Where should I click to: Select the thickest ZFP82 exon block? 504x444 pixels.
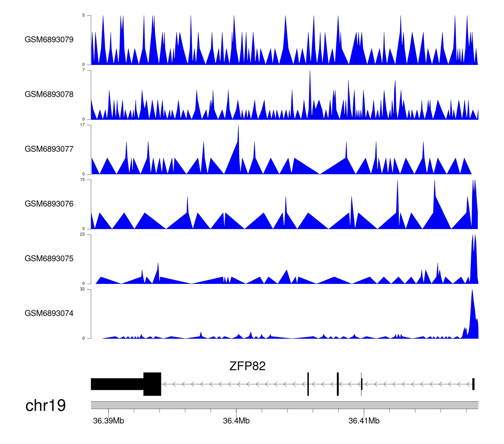(152, 384)
